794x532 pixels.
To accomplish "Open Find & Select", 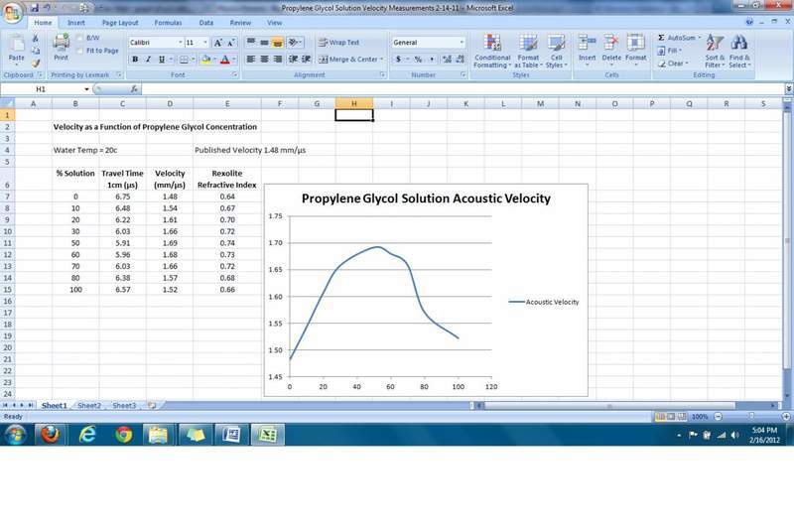I will [x=739, y=50].
